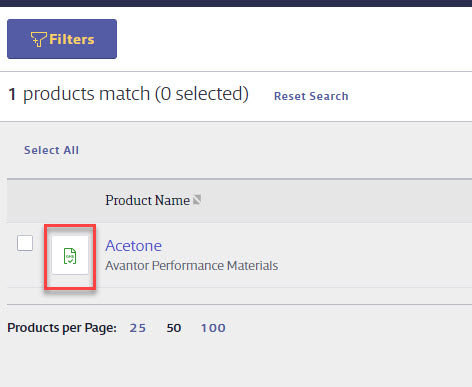Click the sort arrow beside Product Name
The width and height of the screenshot is (472, 387).
[197, 200]
